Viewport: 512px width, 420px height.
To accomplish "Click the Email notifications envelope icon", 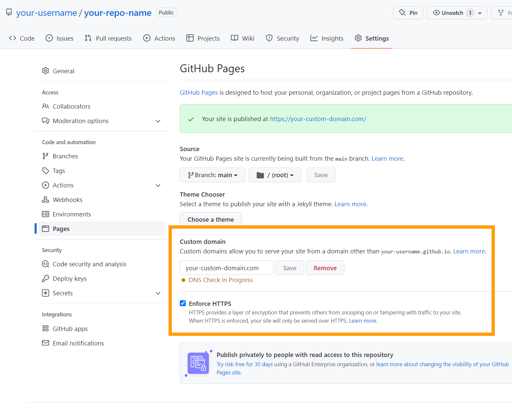I will coord(45,343).
